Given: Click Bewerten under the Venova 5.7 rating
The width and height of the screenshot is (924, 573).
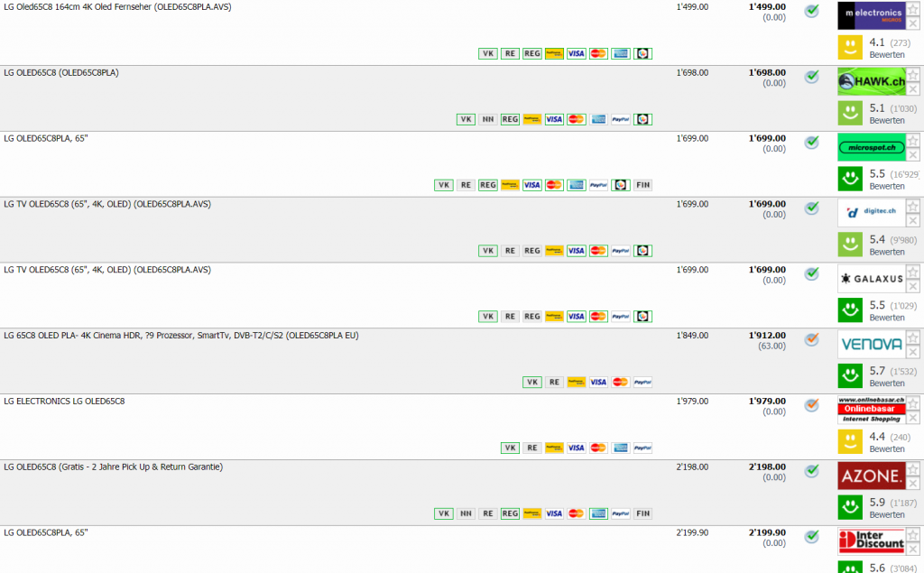Looking at the screenshot, I should coord(886,384).
